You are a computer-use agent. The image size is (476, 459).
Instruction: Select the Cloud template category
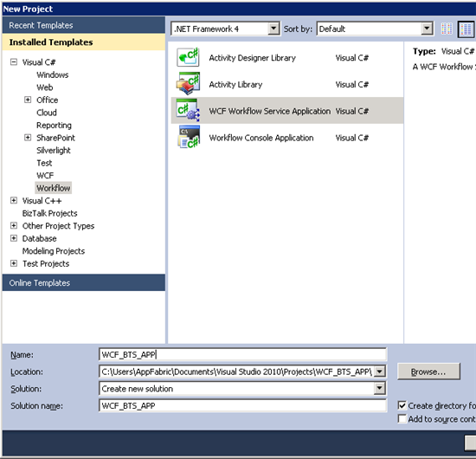47,113
